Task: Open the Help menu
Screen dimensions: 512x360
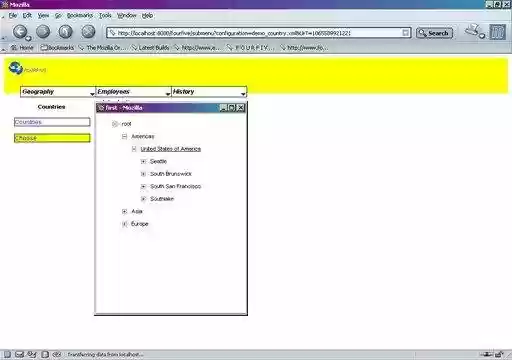Action: [x=147, y=15]
